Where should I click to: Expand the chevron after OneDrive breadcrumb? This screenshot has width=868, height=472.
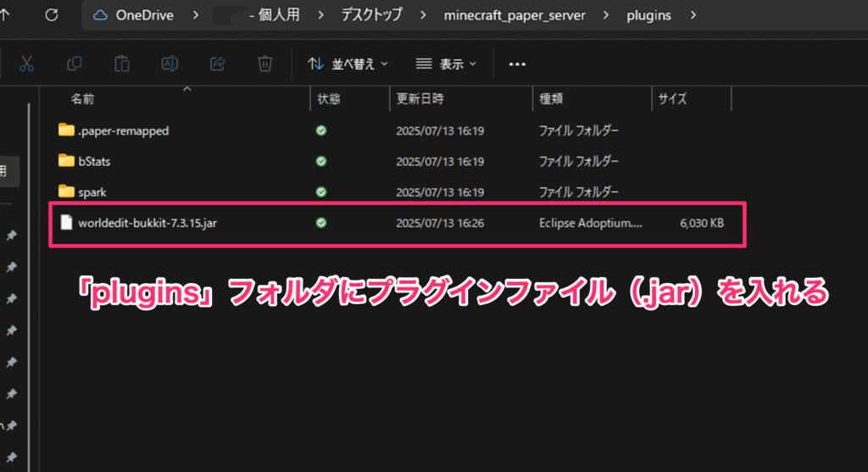[x=196, y=15]
